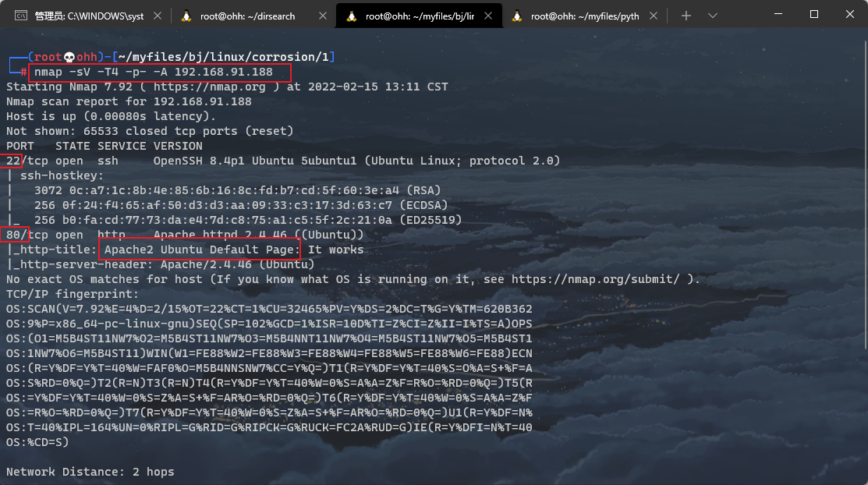The width and height of the screenshot is (868, 485).
Task: Click the ECDSA host key fingerprint line
Action: tap(241, 205)
